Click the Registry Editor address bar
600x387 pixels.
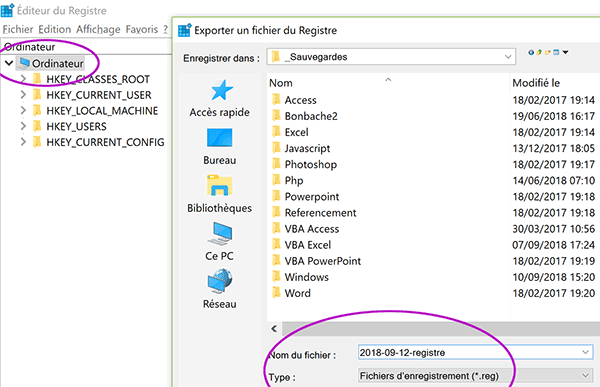(86, 47)
